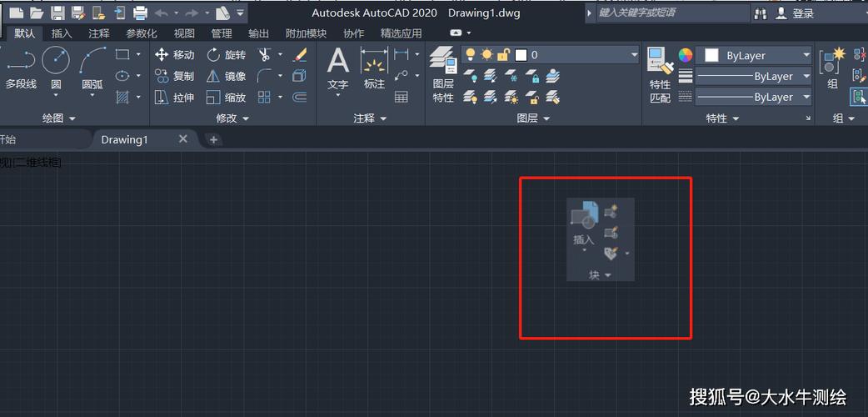The height and width of the screenshot is (417, 868).
Task: Open the undo history dropdown arrow
Action: 176,13
